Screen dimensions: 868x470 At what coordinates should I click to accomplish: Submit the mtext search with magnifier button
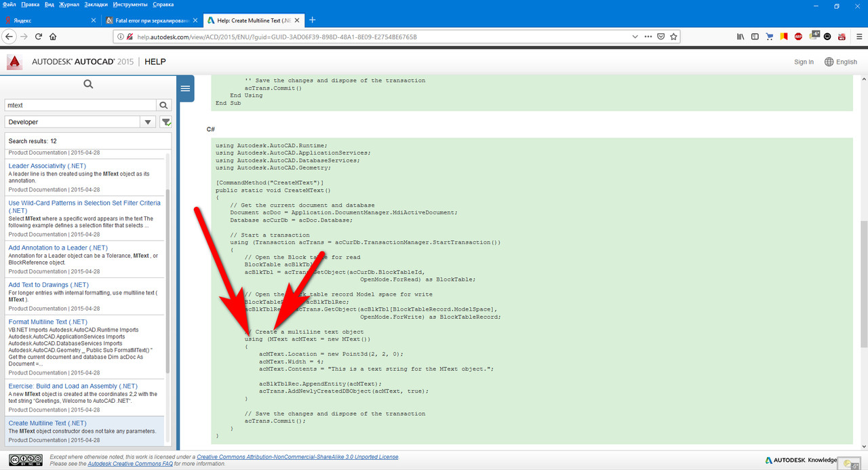pyautogui.click(x=163, y=105)
